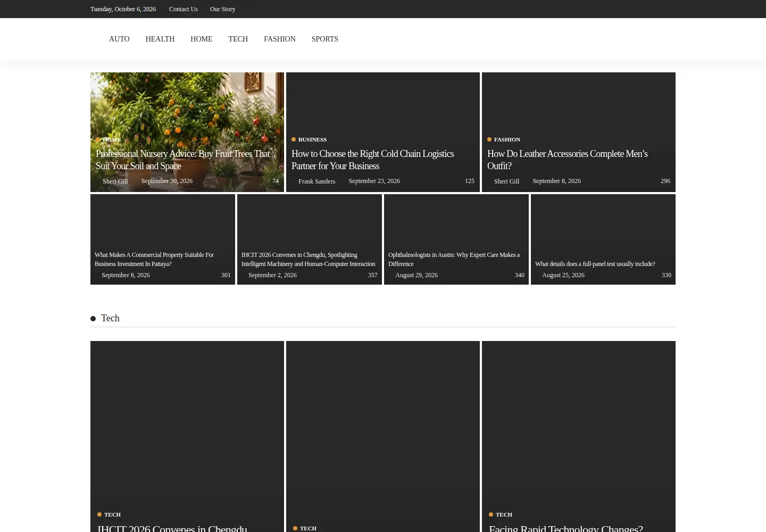Open the full-panel test details article
Image resolution: width=766 pixels, height=532 pixels.
pos(595,264)
